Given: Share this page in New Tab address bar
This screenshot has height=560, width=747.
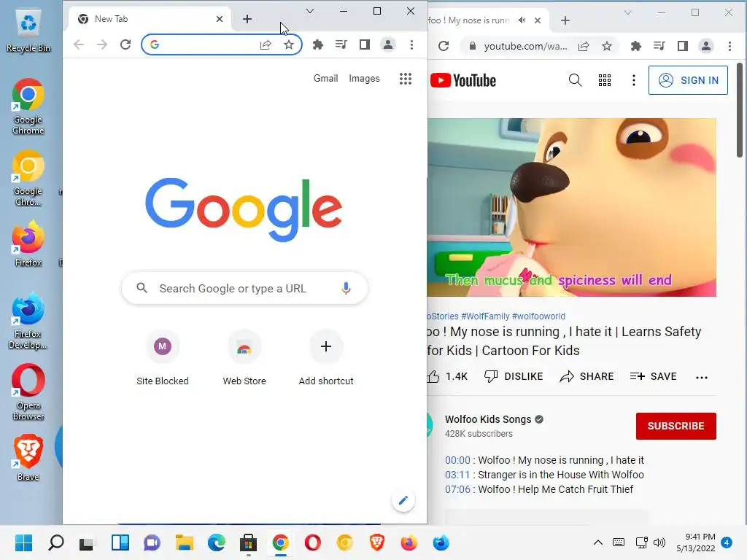Looking at the screenshot, I should [266, 44].
